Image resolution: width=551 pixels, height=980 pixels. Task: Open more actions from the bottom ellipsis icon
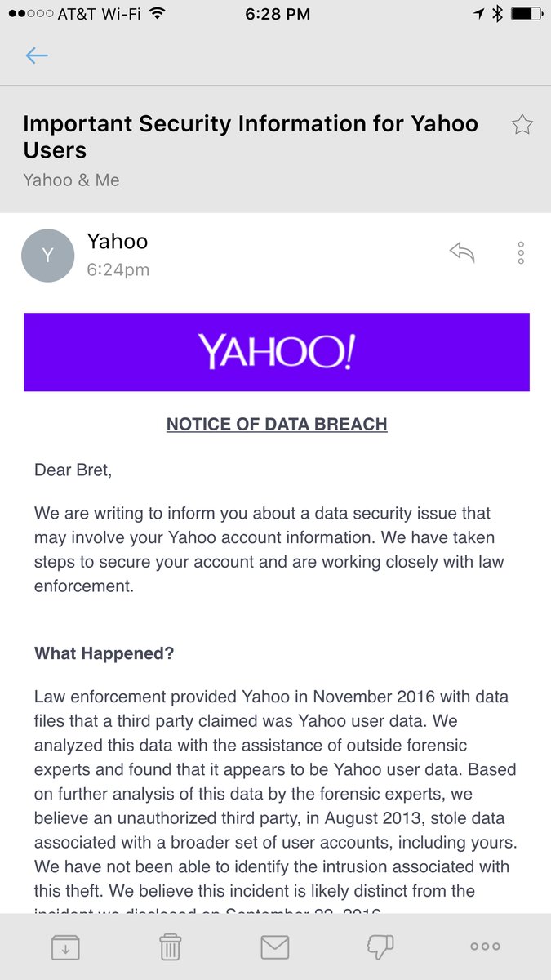point(484,946)
